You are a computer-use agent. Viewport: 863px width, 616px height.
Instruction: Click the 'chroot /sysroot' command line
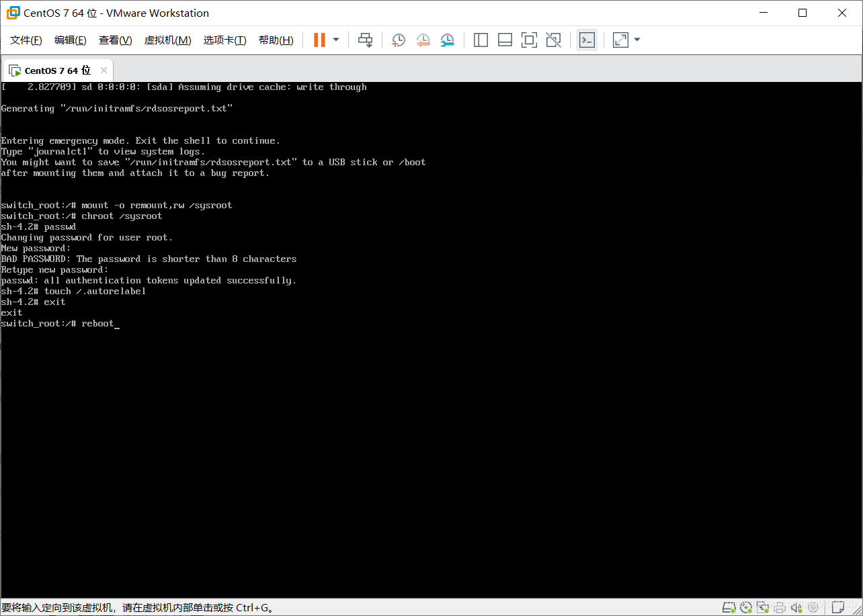tap(82, 216)
